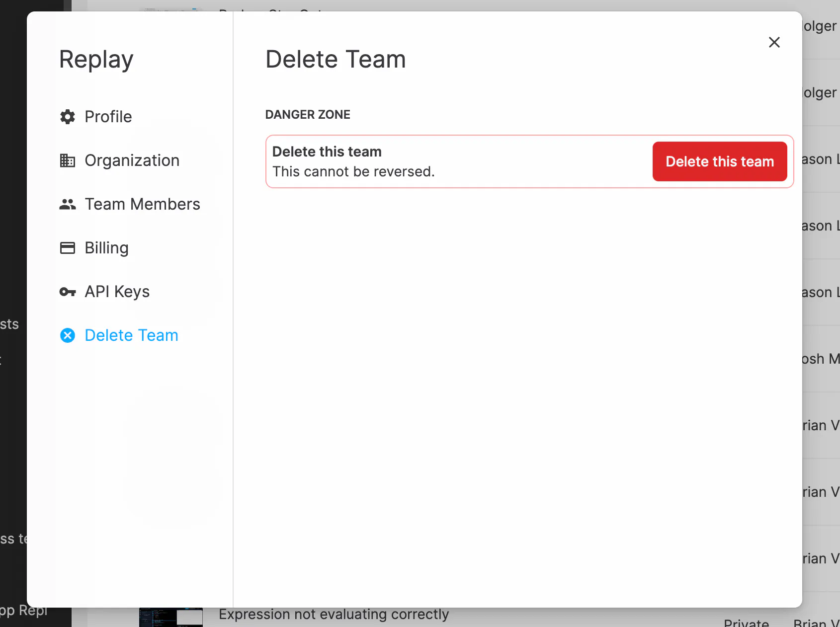
Task: Open the Billing section
Action: [106, 247]
